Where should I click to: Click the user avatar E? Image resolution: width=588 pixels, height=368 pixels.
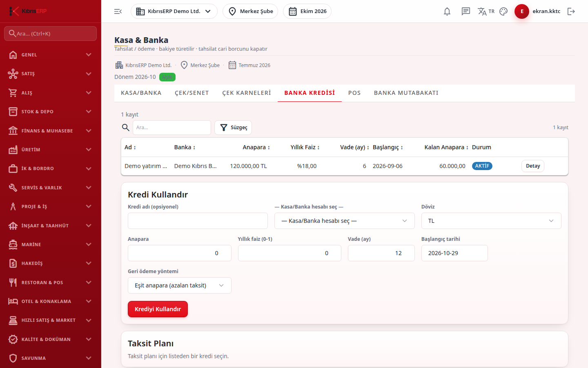(522, 11)
